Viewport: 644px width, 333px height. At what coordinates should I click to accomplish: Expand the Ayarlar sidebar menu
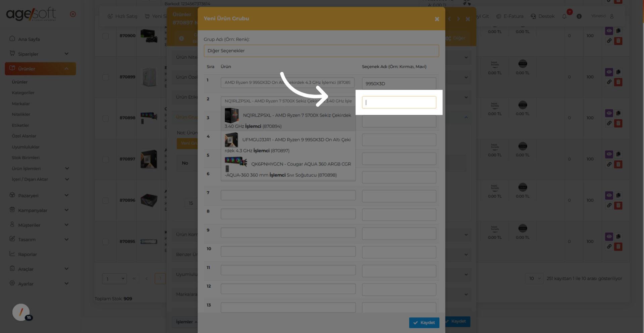point(40,283)
